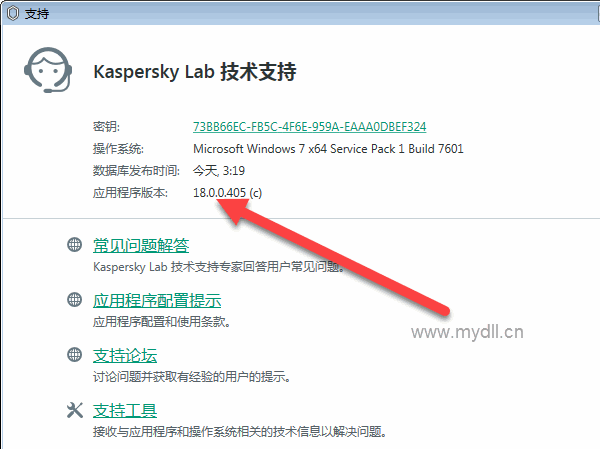Click the Kaspersky shield icon in title bar
The width and height of the screenshot is (600, 449).
(13, 13)
